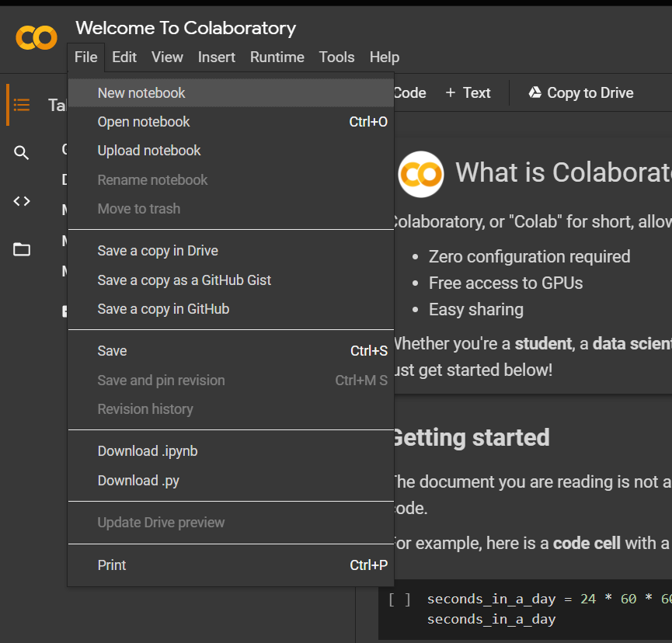The width and height of the screenshot is (672, 643).
Task: Open the search icon in left sidebar
Action: 22,152
